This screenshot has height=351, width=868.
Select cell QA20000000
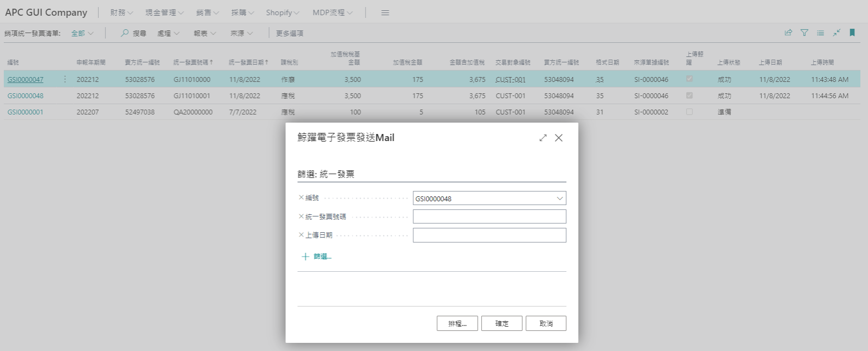coord(193,112)
